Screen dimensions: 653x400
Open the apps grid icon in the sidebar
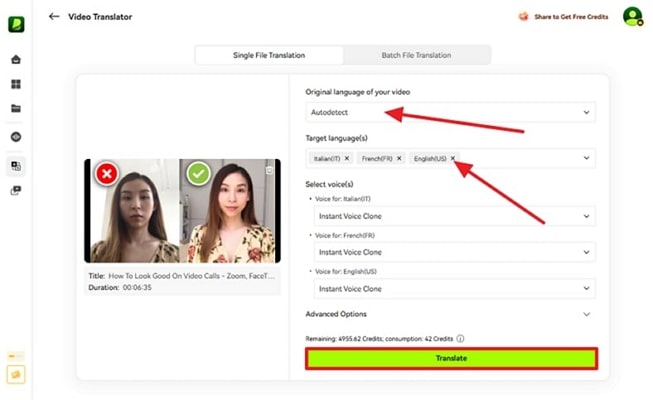16,84
